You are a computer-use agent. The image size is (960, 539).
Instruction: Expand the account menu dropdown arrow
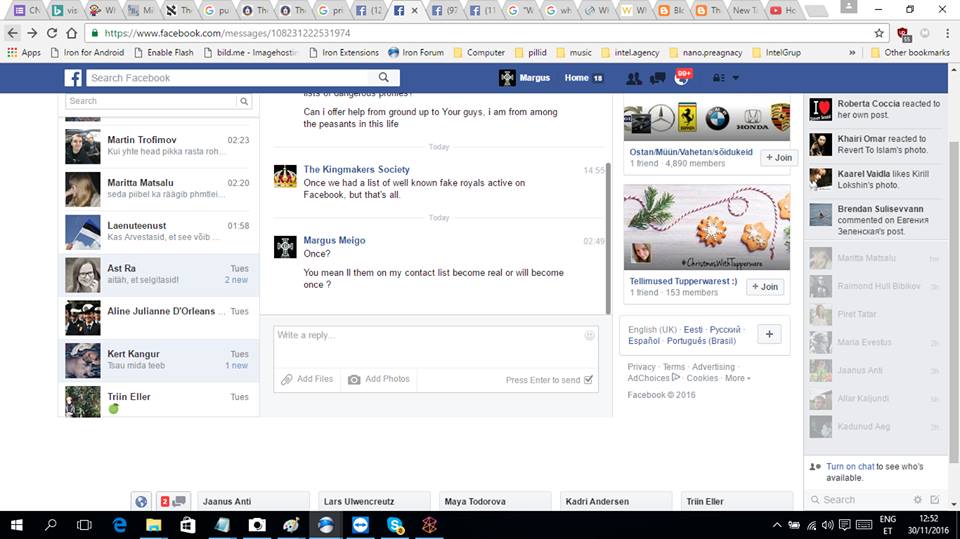click(x=735, y=78)
